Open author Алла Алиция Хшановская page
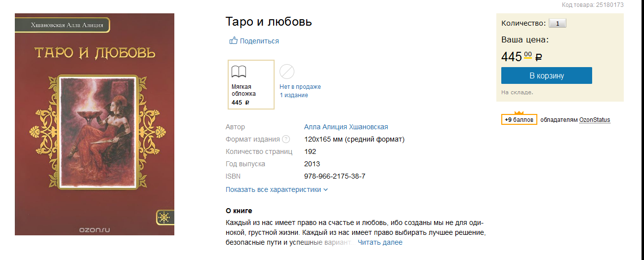The image size is (644, 260). coord(346,127)
